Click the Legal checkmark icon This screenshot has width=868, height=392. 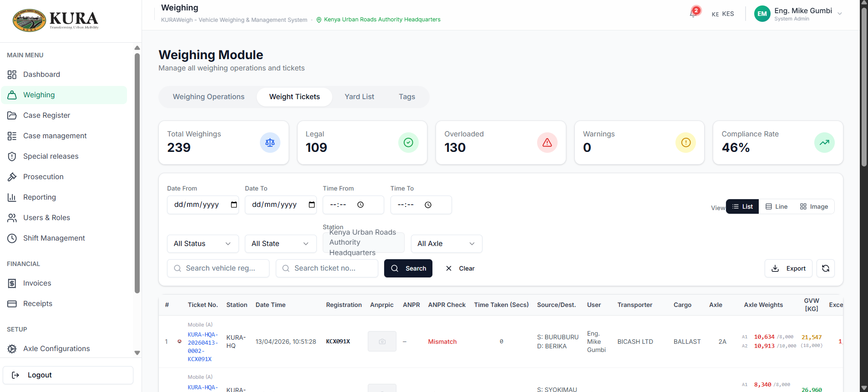(408, 143)
